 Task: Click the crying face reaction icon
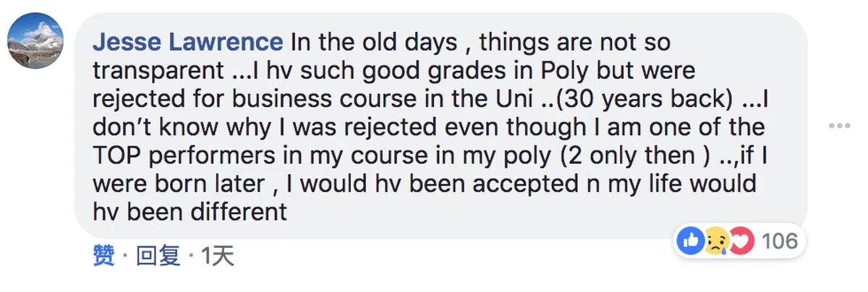click(x=716, y=240)
